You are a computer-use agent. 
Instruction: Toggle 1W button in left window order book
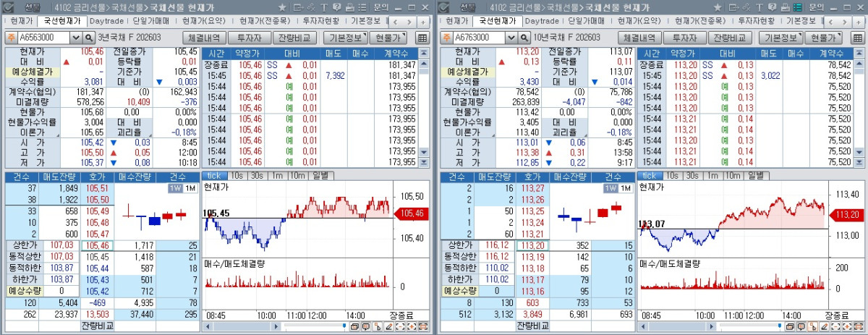click(x=174, y=188)
